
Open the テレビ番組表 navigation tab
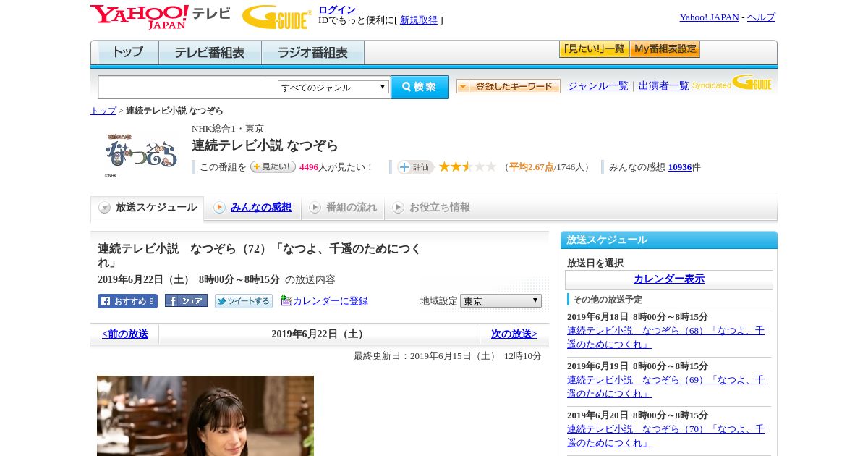coord(210,52)
